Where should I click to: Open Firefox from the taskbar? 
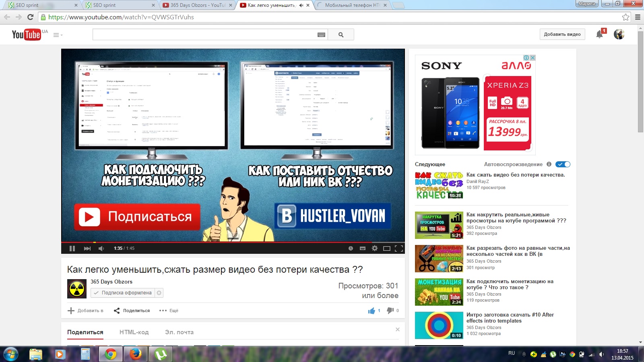[135, 354]
